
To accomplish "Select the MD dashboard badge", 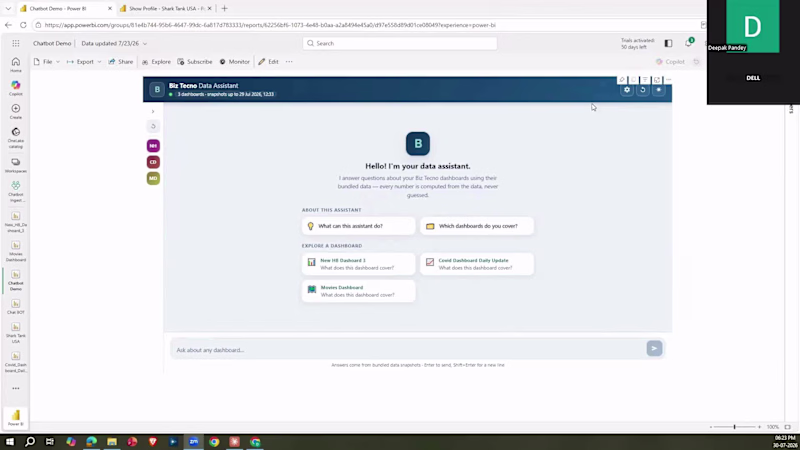I will (153, 178).
